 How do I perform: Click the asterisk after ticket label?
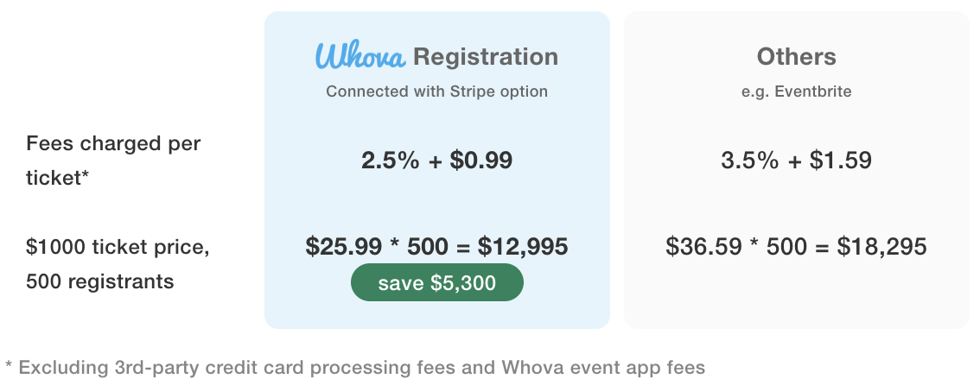(85, 176)
